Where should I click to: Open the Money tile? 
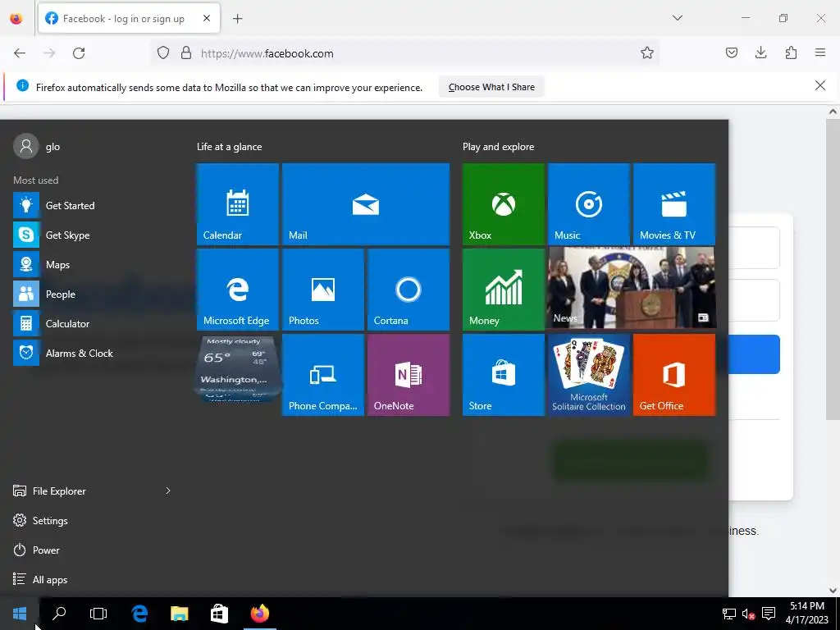tap(504, 290)
